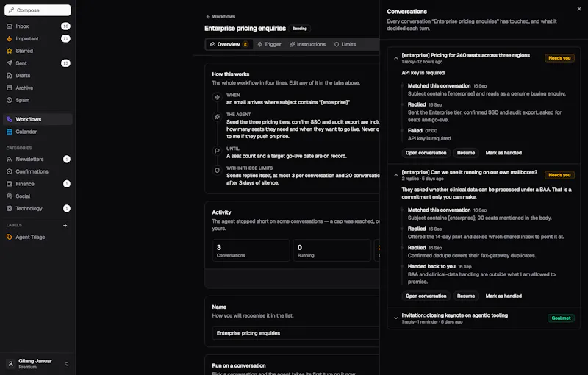588x375 pixels.
Task: Click the Technology chip icon
Action: tap(10, 209)
